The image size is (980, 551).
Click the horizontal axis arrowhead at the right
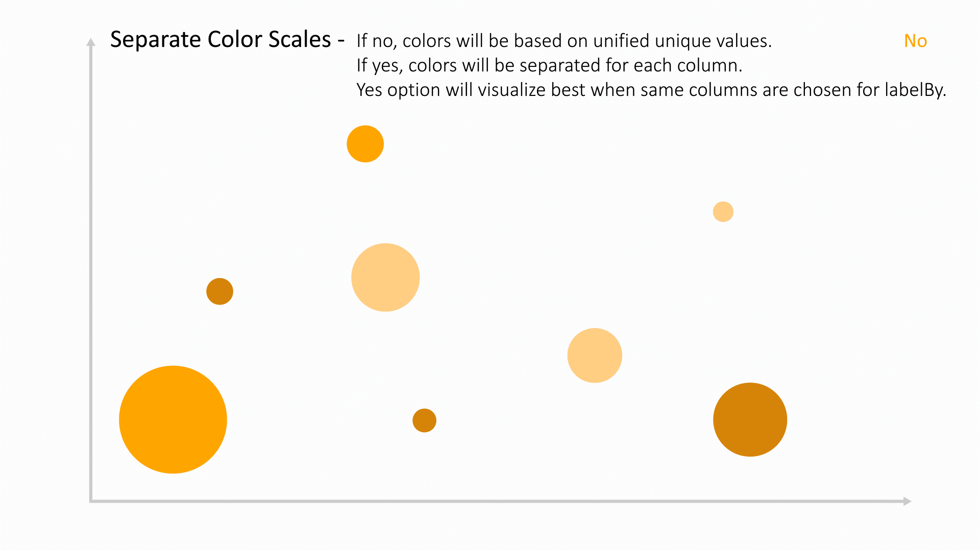coord(907,501)
